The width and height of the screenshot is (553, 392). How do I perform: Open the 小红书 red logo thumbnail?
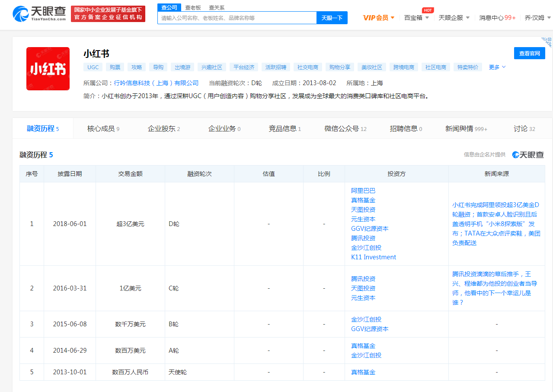click(x=48, y=69)
